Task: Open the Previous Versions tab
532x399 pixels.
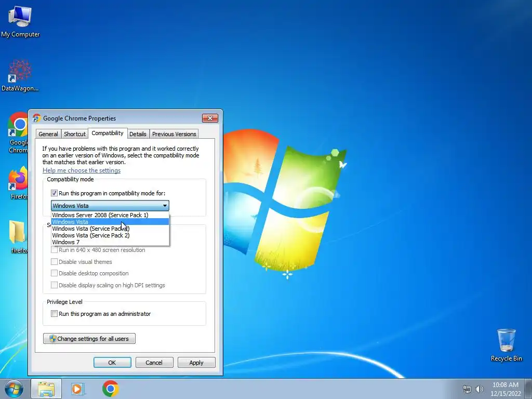Action: pyautogui.click(x=174, y=134)
